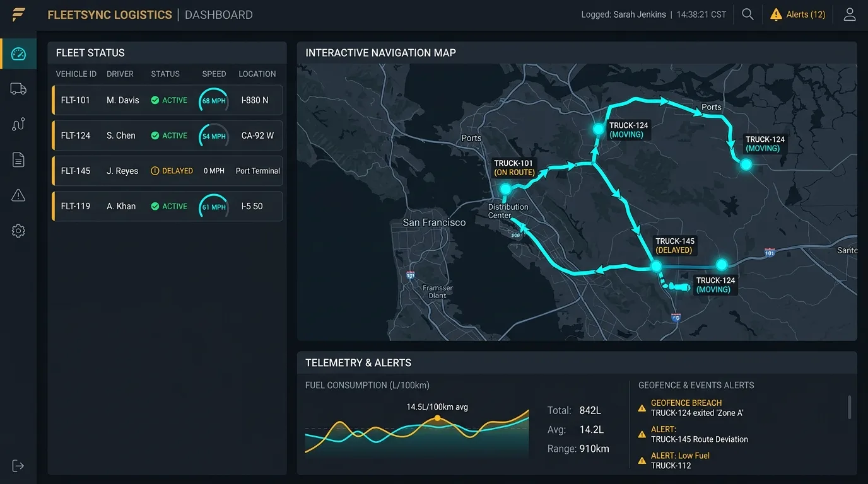Click the San Francisco map label
This screenshot has width=868, height=484.
(x=434, y=222)
